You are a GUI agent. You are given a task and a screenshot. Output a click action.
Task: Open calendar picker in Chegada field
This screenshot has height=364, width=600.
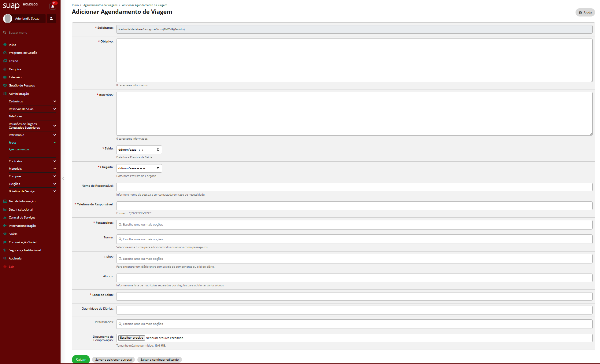(x=158, y=168)
